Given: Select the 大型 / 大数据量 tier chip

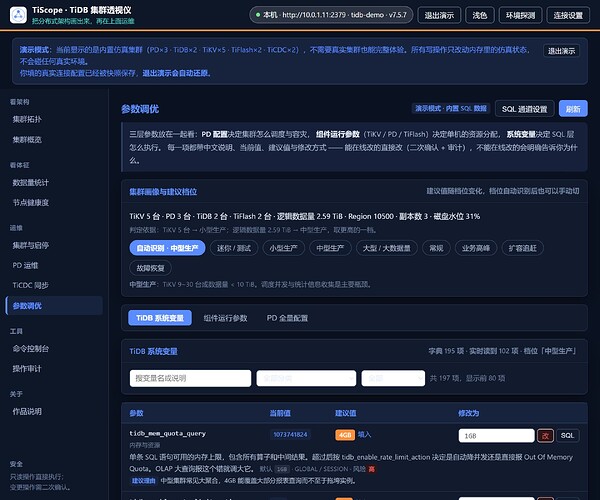Looking at the screenshot, I should point(386,248).
